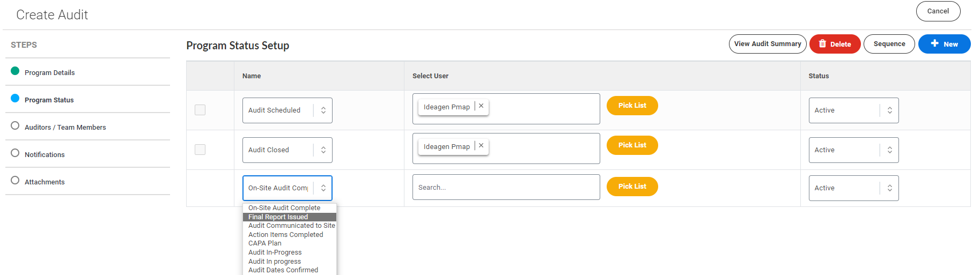Choose CAPA Plan from the dropdown list
The height and width of the screenshot is (275, 980).
coord(264,243)
